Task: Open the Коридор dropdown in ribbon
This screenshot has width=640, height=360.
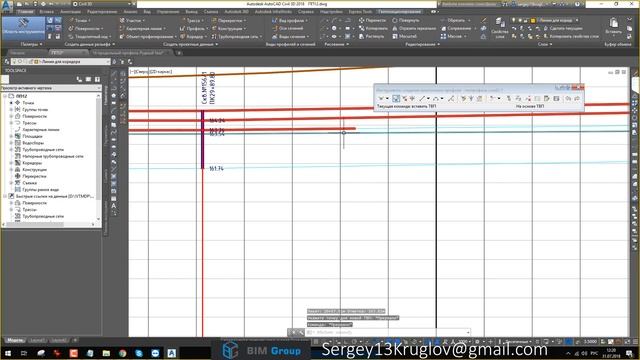Action: pyautogui.click(x=193, y=36)
